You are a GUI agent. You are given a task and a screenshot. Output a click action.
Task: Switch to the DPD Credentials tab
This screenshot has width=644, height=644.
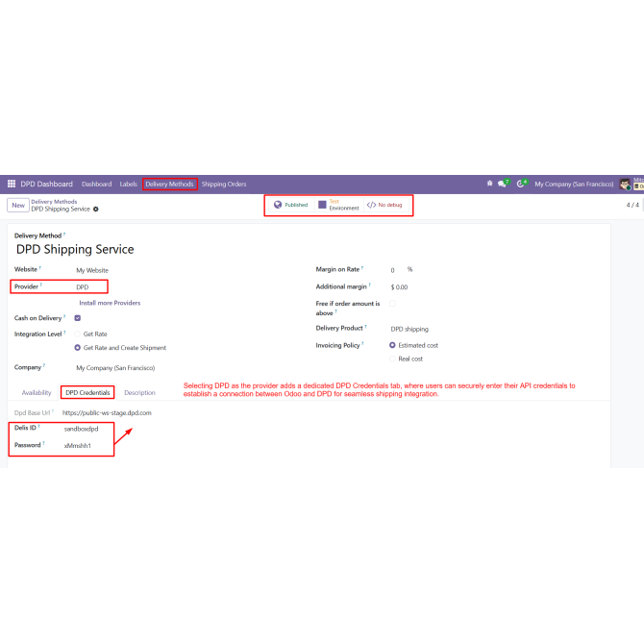tap(87, 392)
